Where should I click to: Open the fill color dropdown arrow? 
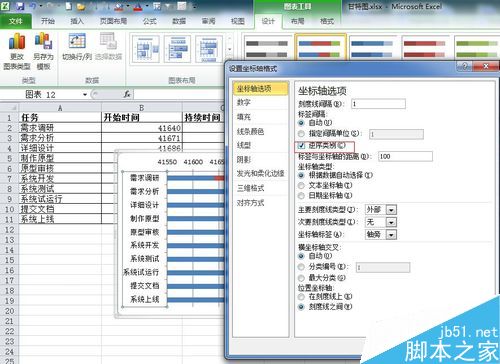point(127,6)
